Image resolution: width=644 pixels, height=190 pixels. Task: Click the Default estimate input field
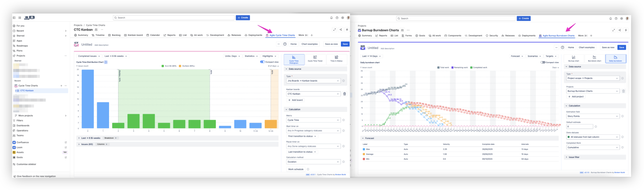580,126
